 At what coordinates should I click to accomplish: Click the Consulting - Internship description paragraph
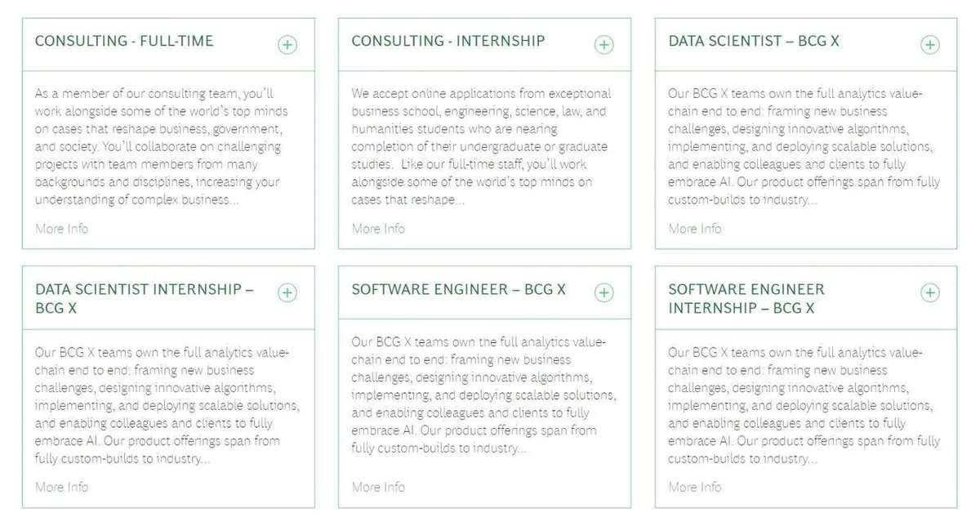(x=480, y=147)
